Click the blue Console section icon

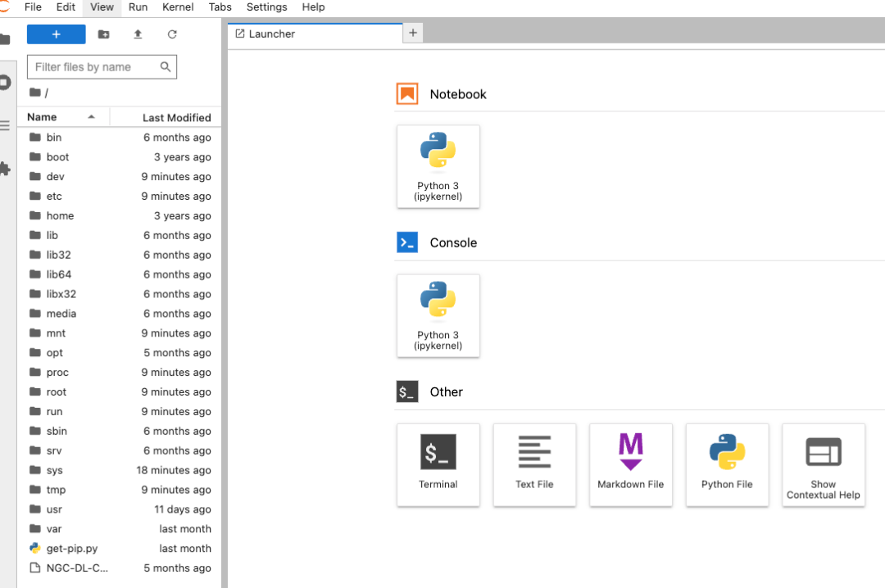[x=407, y=242]
